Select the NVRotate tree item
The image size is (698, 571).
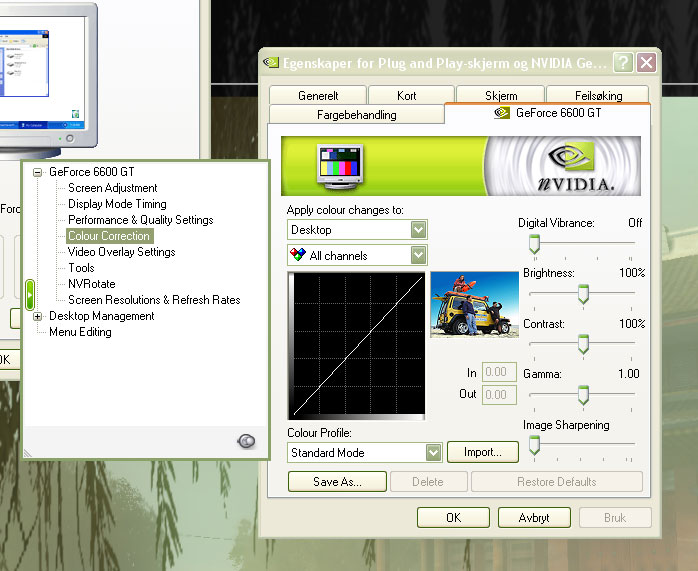(92, 284)
